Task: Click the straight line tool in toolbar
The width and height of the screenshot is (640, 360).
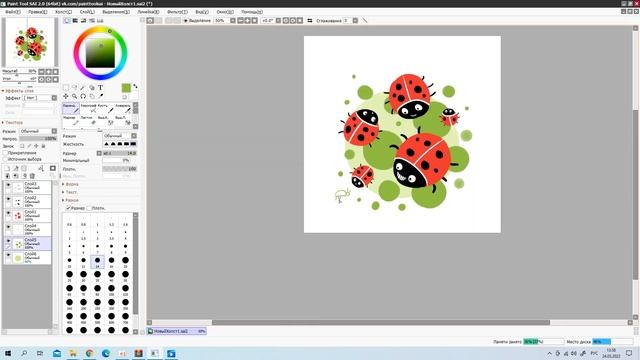Action: pyautogui.click(x=365, y=20)
